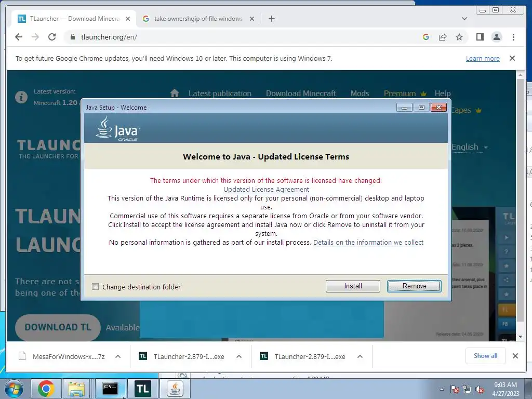Open the Chrome three-dot menu
Viewport: 532px width, 399px height.
pos(513,37)
